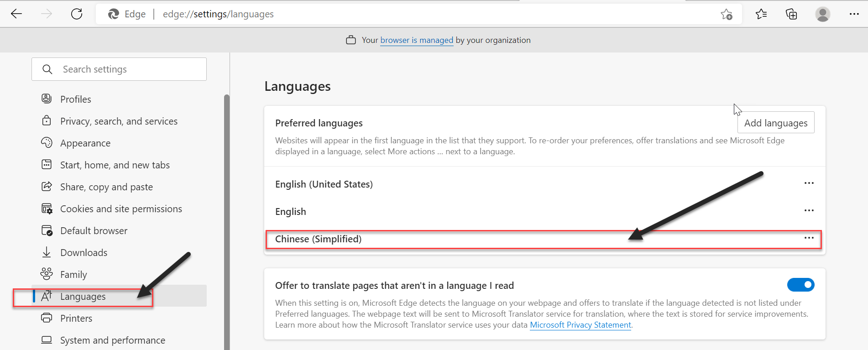
Task: Click the Family sidebar icon
Action: tap(47, 274)
